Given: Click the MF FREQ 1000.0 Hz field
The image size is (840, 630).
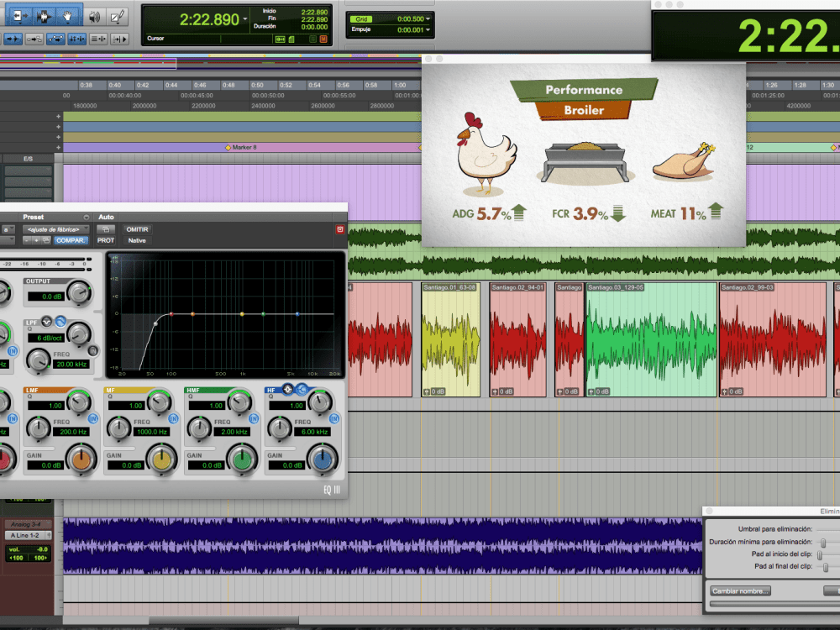Looking at the screenshot, I should click(152, 432).
